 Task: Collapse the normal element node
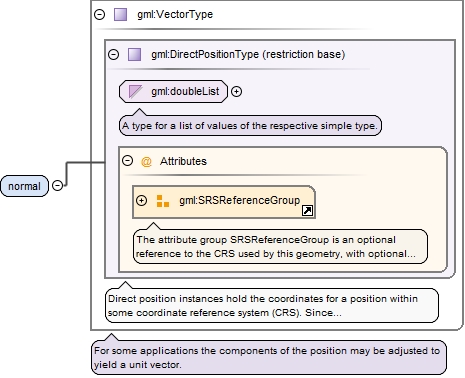58,185
